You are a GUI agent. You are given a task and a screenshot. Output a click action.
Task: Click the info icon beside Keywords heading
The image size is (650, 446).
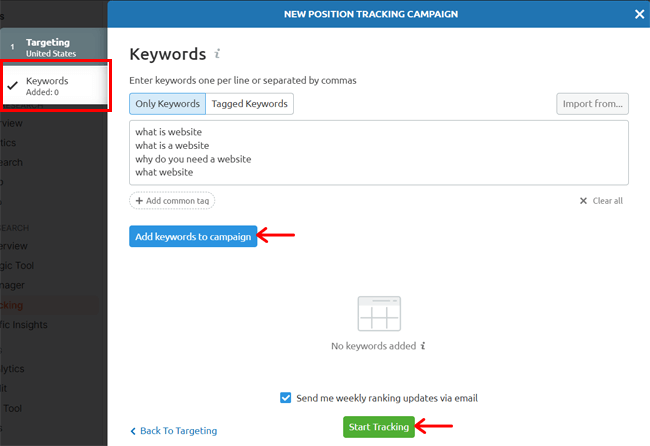pos(217,53)
